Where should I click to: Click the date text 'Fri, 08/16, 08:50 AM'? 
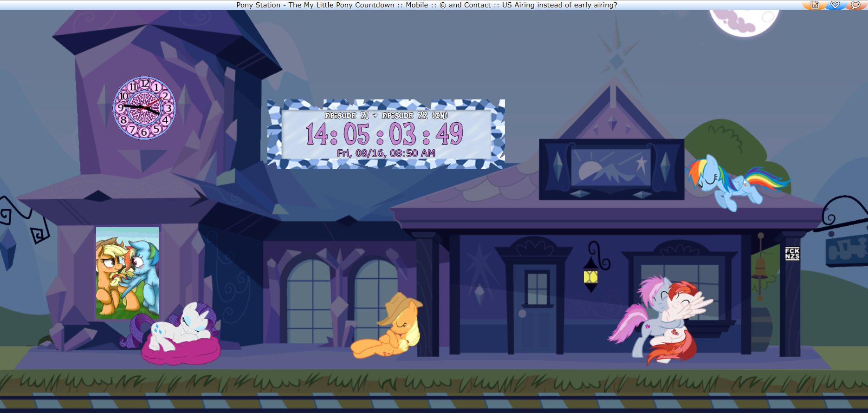(386, 153)
